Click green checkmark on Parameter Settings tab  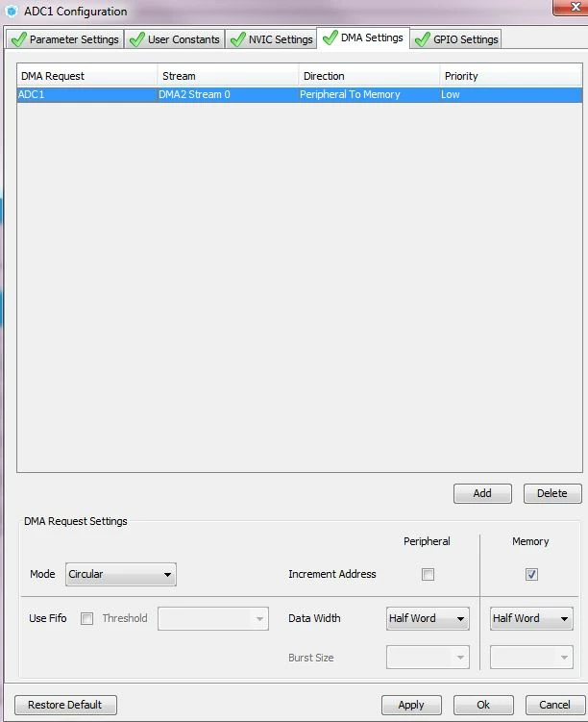[19, 39]
